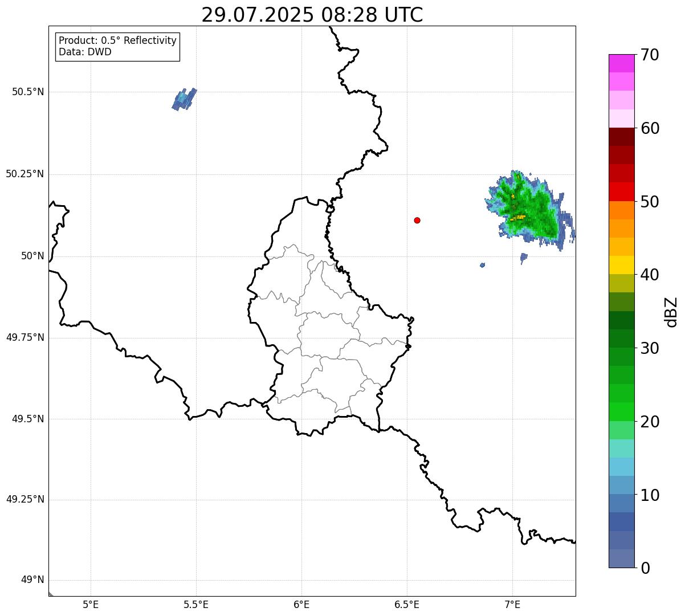The image size is (685, 616).
Task: Click the 50°N latitude label
Action: click(32, 256)
